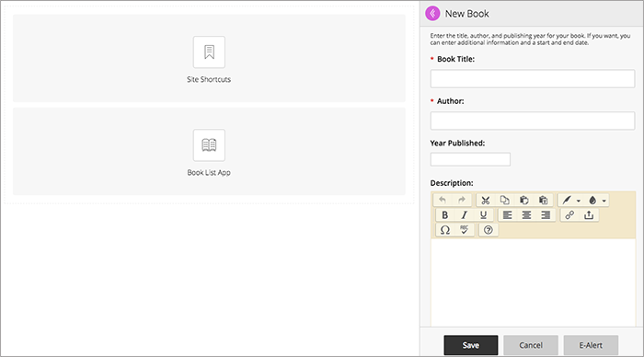Run spell check with ABC checkmark icon
644x357 pixels.
[x=464, y=230]
